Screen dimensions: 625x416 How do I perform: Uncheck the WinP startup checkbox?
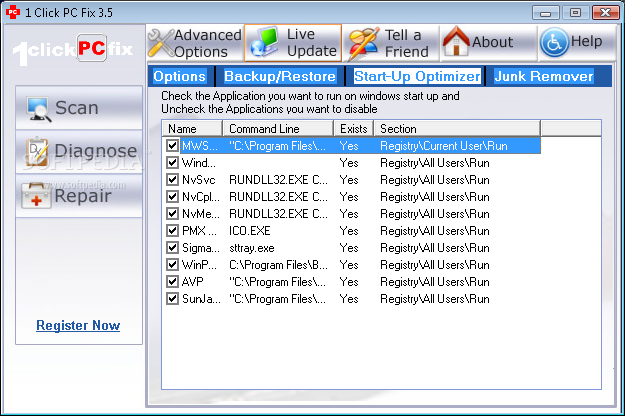tap(172, 265)
